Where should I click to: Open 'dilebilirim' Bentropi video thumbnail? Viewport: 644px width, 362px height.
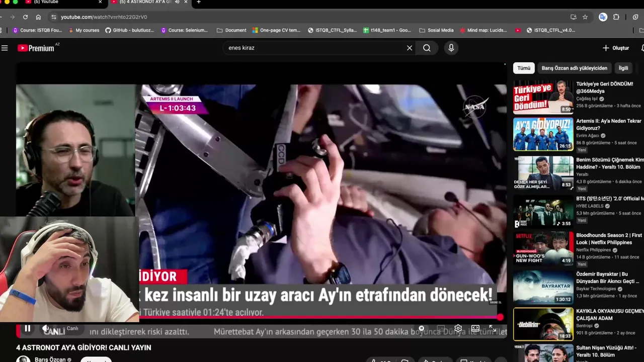[543, 324]
